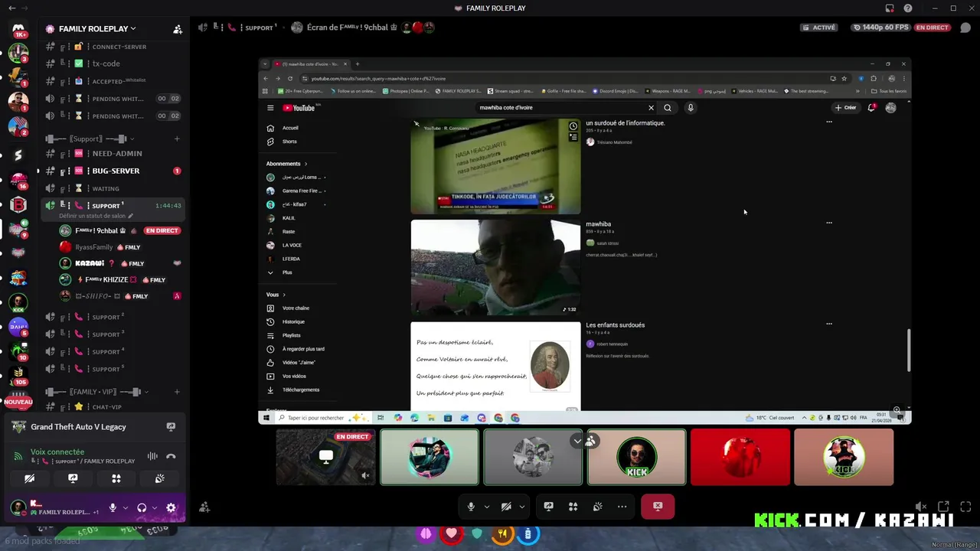
Task: Open camera options arrow in call controls
Action: click(522, 507)
